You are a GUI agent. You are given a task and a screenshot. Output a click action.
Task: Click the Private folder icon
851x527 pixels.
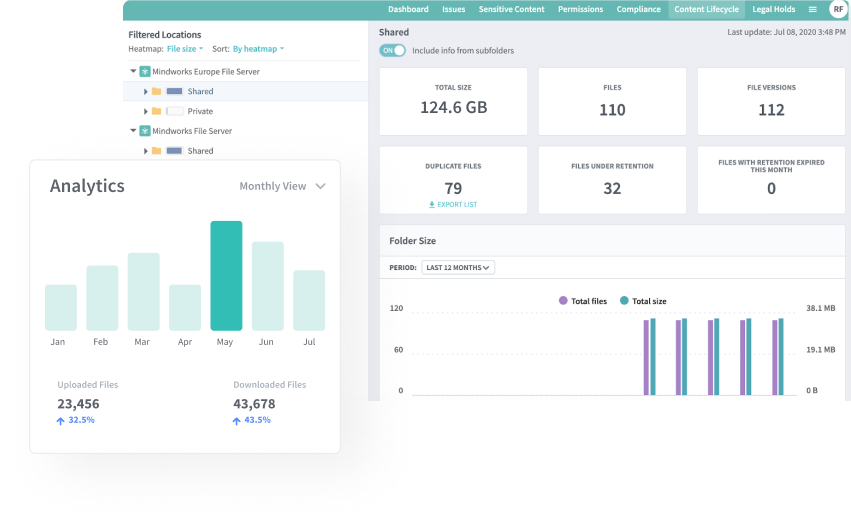pyautogui.click(x=157, y=111)
